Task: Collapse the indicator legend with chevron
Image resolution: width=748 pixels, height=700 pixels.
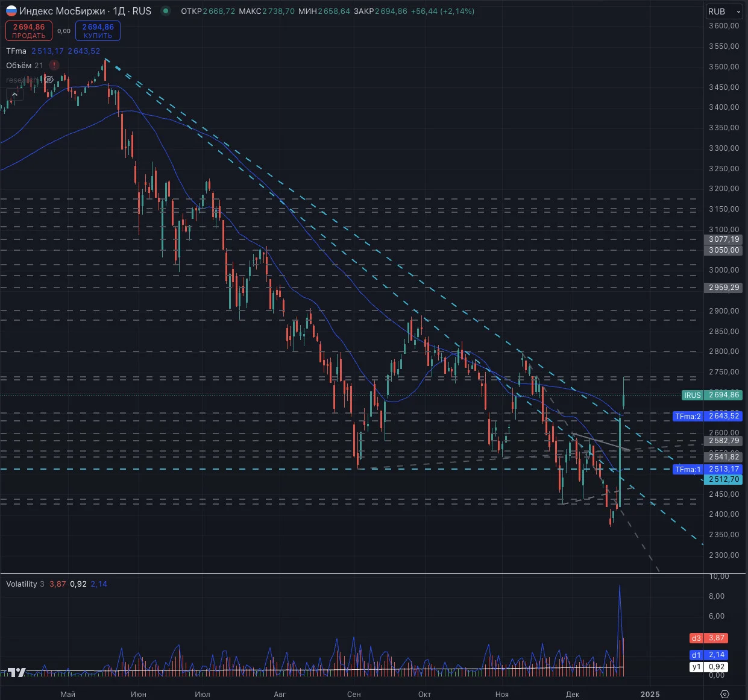Action: [14, 95]
